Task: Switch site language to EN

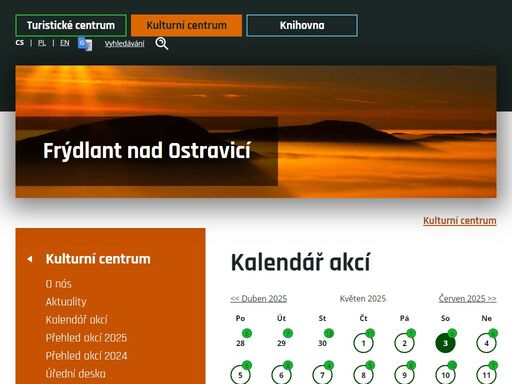Action: [x=65, y=43]
